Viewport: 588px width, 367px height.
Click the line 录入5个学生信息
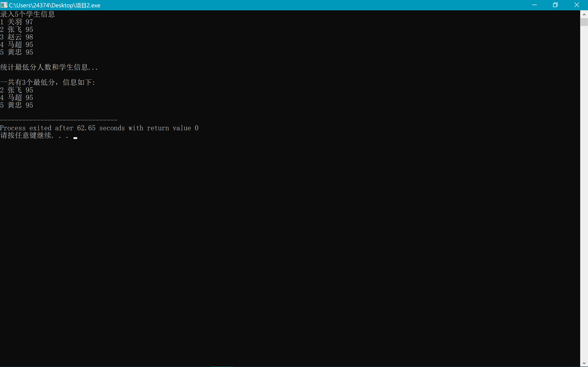coord(28,14)
